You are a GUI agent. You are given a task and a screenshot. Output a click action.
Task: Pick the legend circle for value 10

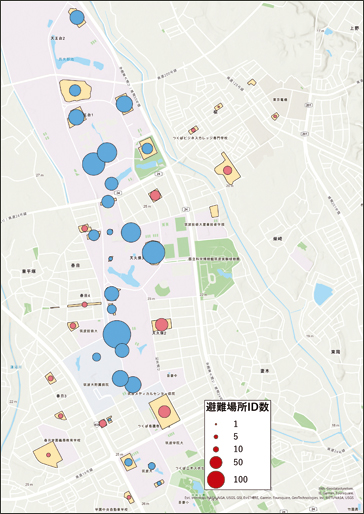[x=216, y=449]
